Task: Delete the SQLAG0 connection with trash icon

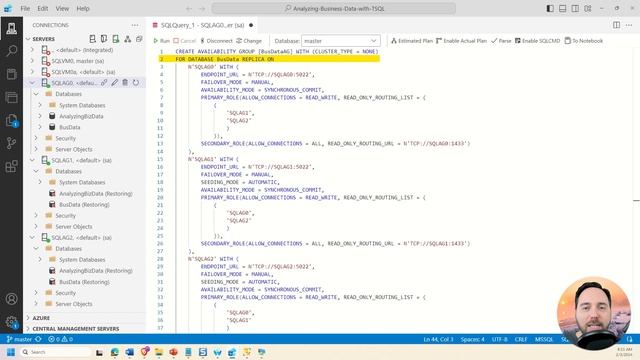Action: (125, 82)
